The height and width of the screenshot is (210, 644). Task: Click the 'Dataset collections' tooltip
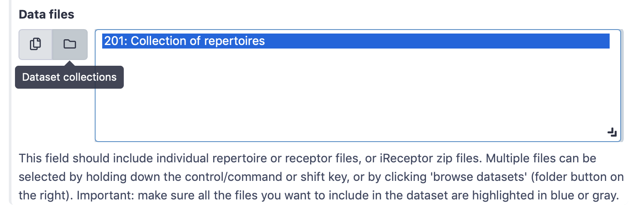point(69,77)
